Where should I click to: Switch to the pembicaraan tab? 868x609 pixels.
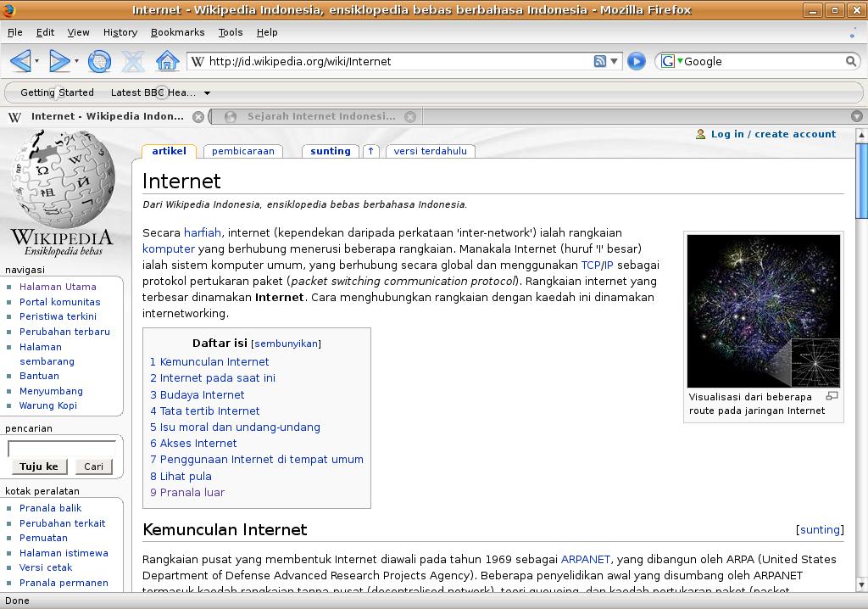point(242,151)
